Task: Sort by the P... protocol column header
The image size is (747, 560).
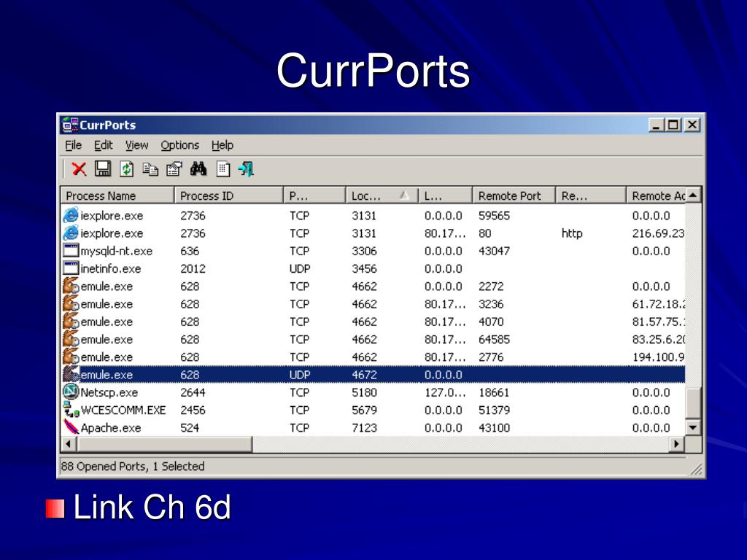Action: pos(314,195)
